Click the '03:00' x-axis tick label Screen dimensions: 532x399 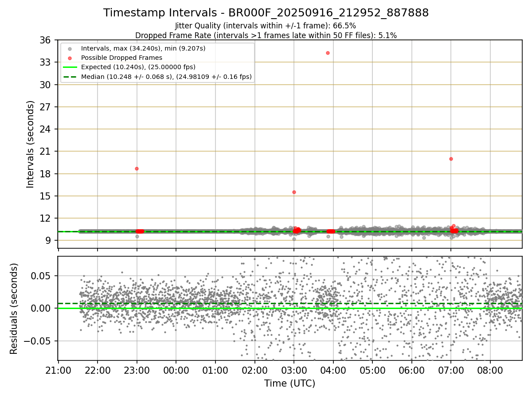(294, 370)
